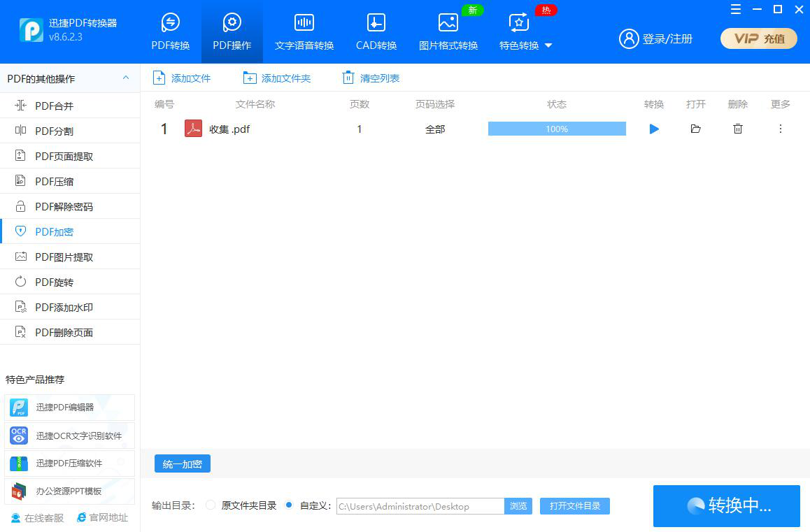Open 迅捷PDF编辑器 recommendation

[69, 408]
